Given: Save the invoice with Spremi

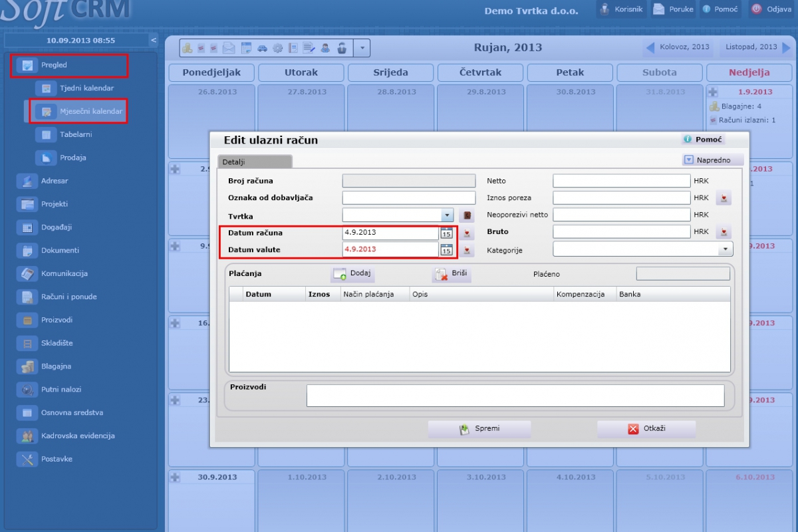Looking at the screenshot, I should point(479,429).
